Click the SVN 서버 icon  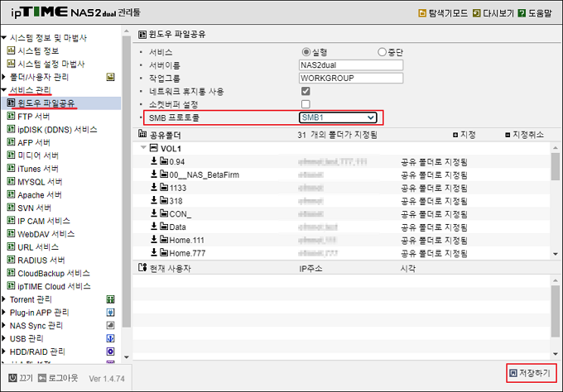click(x=11, y=208)
